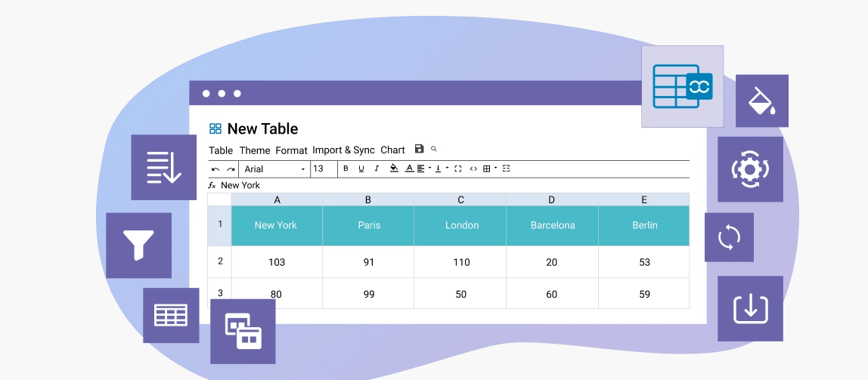Screen dimensions: 868x380
Task: Click the cell borders grid icon
Action: coord(487,168)
